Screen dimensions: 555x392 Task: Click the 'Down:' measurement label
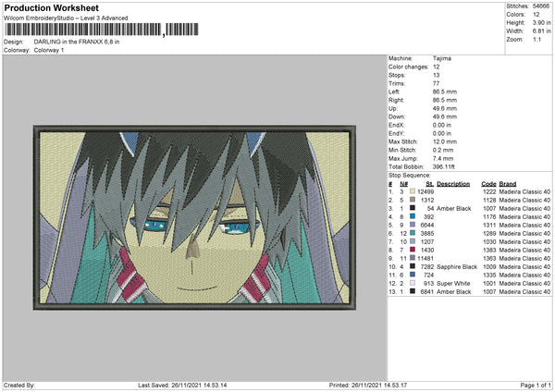coord(397,116)
